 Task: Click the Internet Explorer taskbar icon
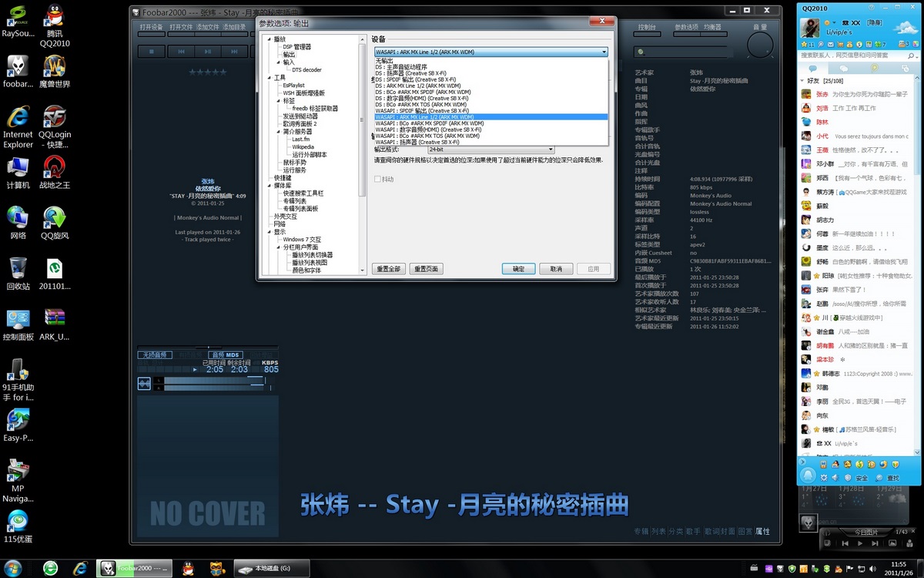(80, 568)
